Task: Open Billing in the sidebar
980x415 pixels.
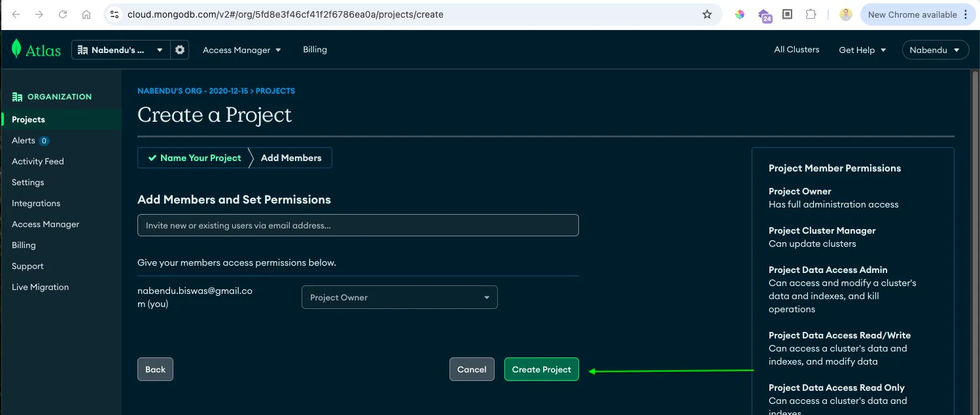Action: click(x=24, y=245)
